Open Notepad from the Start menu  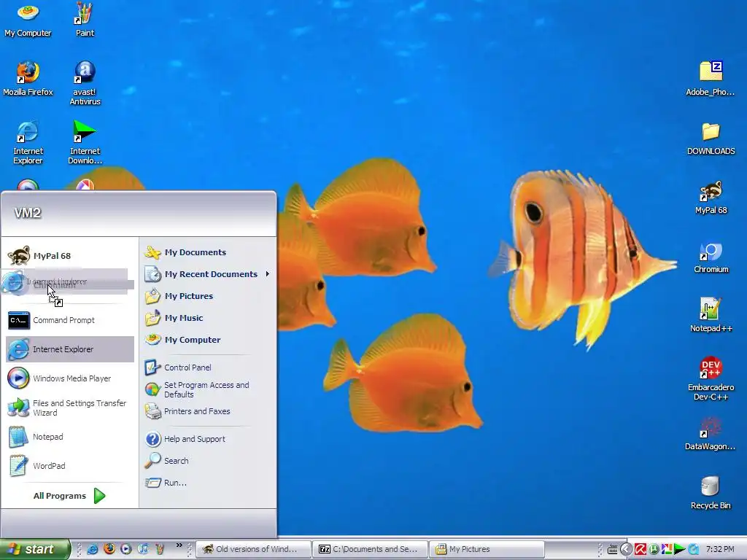point(70,437)
